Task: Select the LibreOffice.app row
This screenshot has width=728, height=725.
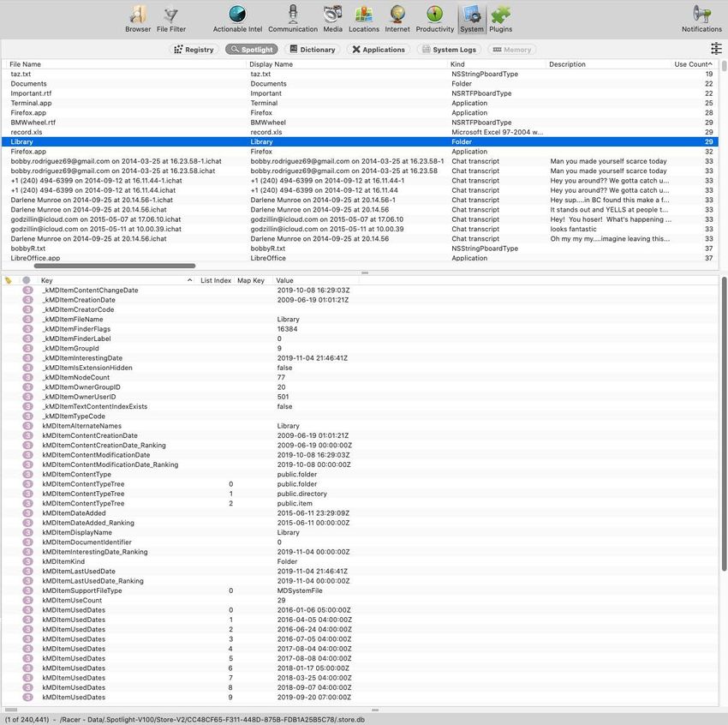Action: (x=360, y=258)
